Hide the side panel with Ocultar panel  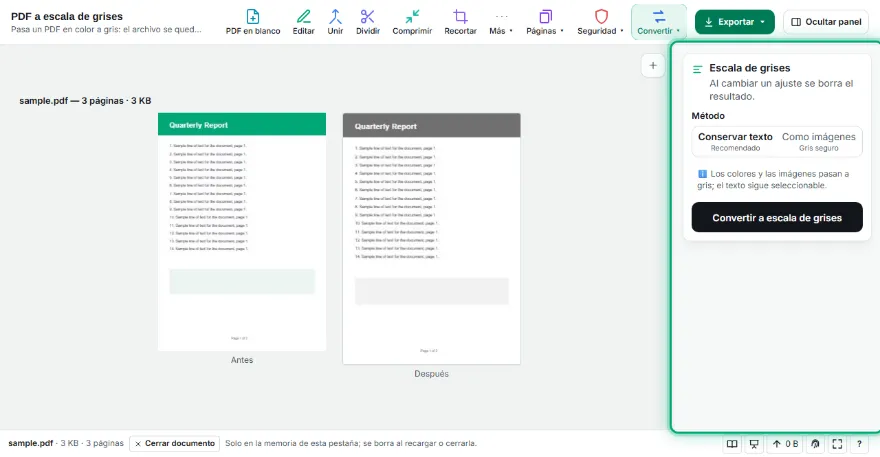tap(826, 22)
